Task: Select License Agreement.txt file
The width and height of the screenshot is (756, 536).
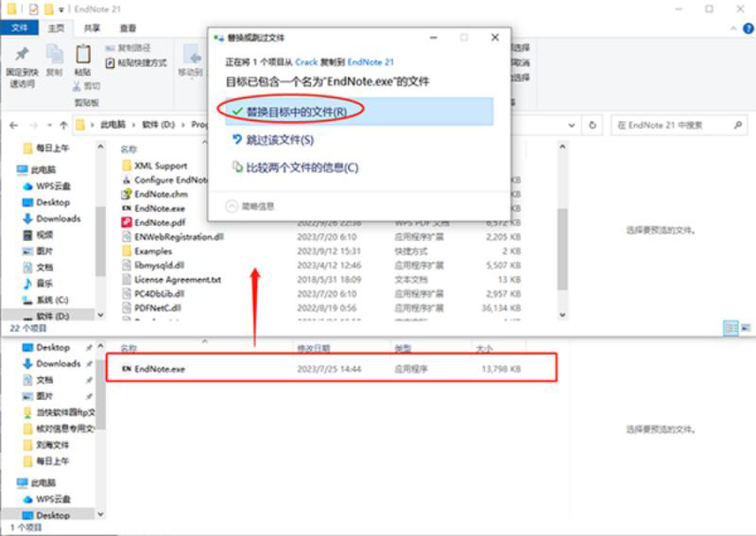Action: [178, 279]
